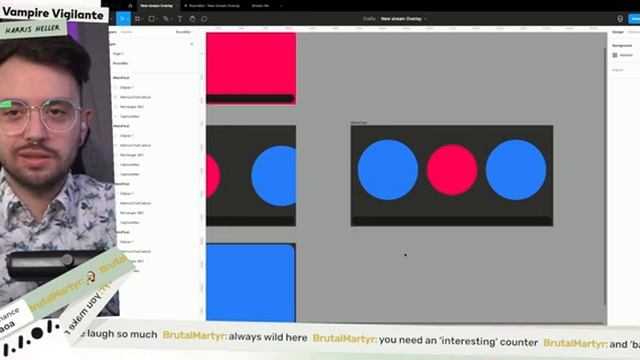Switch to 'RoundBot - New stream Overlay' tab

click(x=212, y=6)
